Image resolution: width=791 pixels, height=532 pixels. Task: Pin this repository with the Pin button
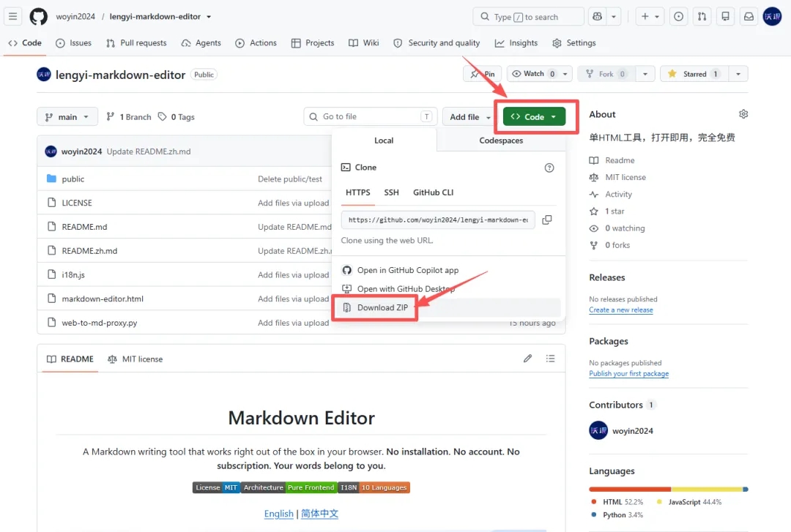[x=482, y=74]
